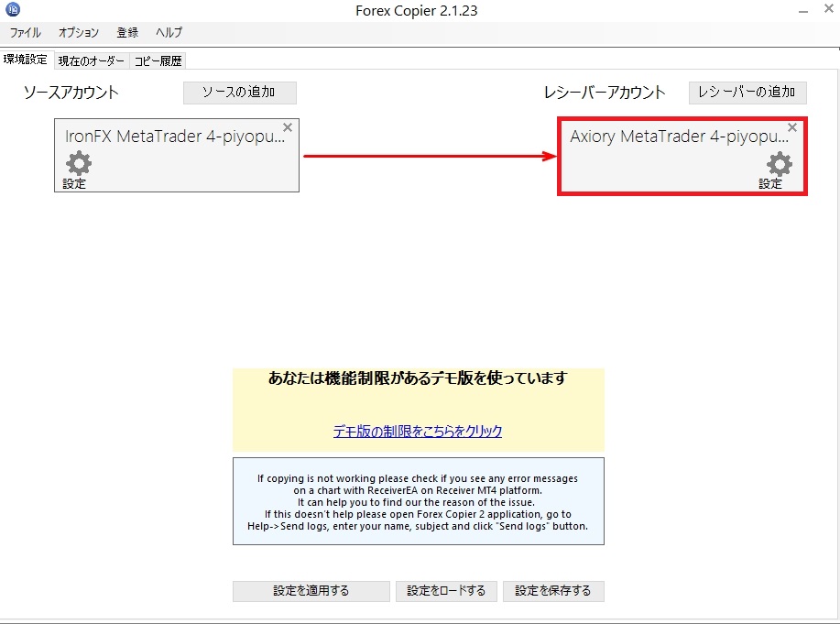Open the ヘルプ menu
Image resolution: width=840 pixels, height=624 pixels.
pyautogui.click(x=168, y=32)
